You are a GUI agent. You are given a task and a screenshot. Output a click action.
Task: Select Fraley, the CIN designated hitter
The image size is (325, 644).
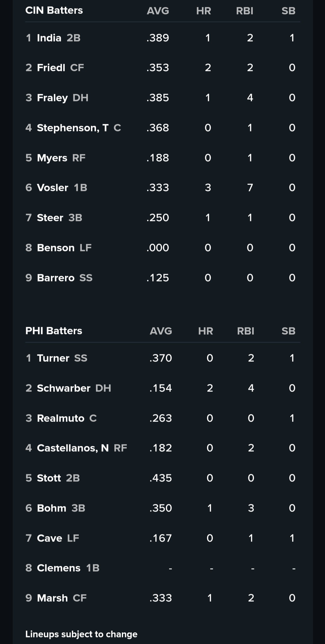[x=52, y=98]
